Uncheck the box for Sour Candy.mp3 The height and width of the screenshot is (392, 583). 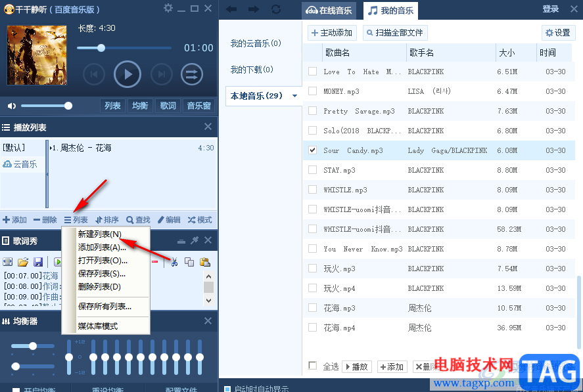(313, 150)
